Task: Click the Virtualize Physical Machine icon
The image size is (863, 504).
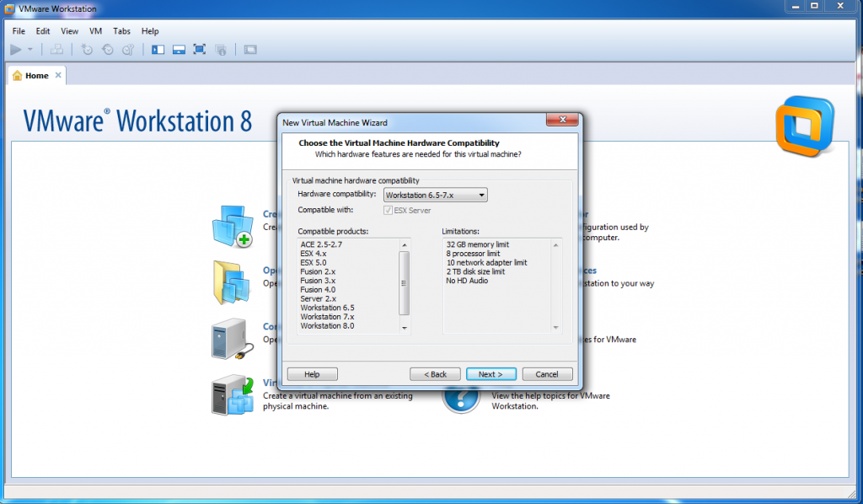Action: point(233,395)
